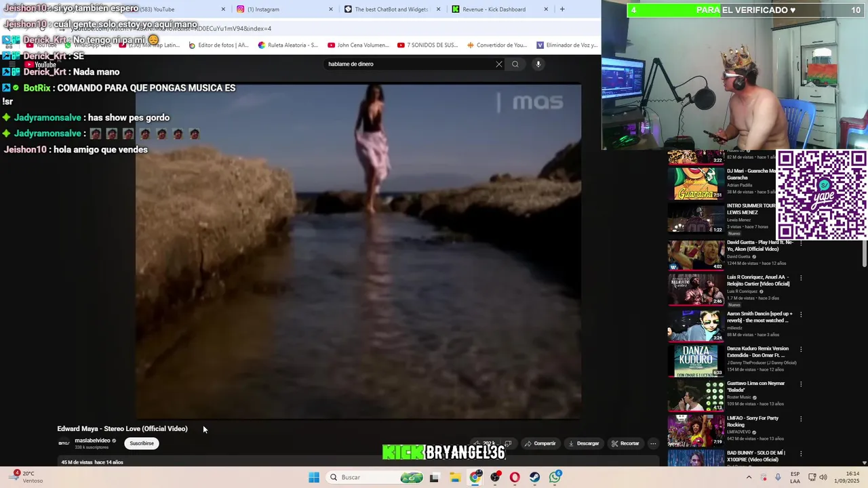Viewport: 868px width, 488px height.
Task: Click the Compartir button
Action: [540, 444]
